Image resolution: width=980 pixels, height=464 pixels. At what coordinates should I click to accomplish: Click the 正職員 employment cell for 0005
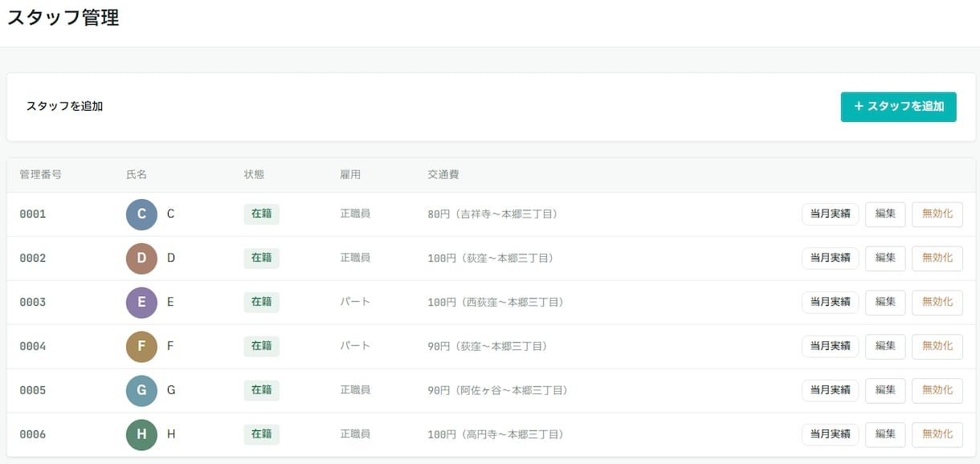355,391
